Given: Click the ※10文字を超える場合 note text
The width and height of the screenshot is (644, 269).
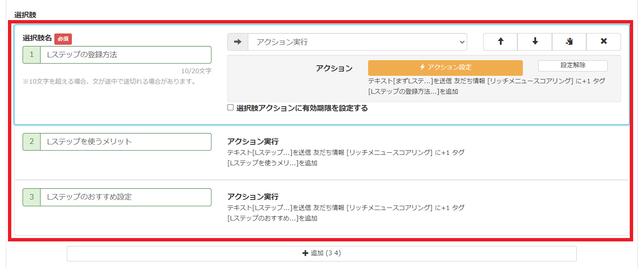Looking at the screenshot, I should click(x=109, y=81).
